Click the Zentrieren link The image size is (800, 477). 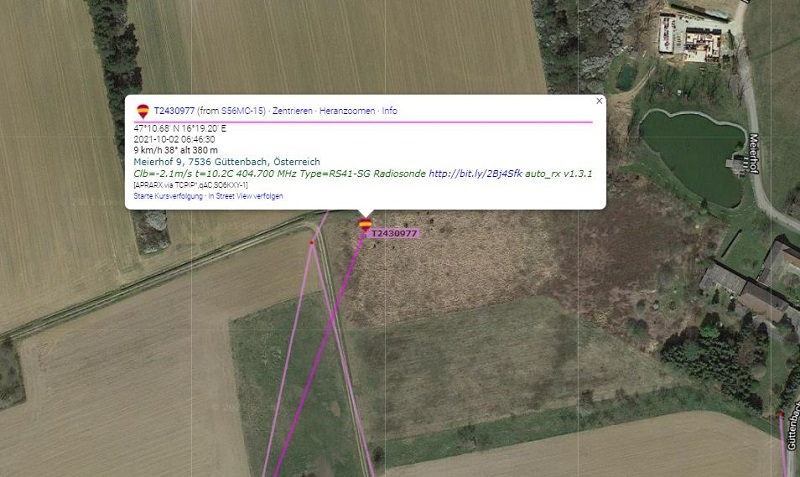point(292,111)
